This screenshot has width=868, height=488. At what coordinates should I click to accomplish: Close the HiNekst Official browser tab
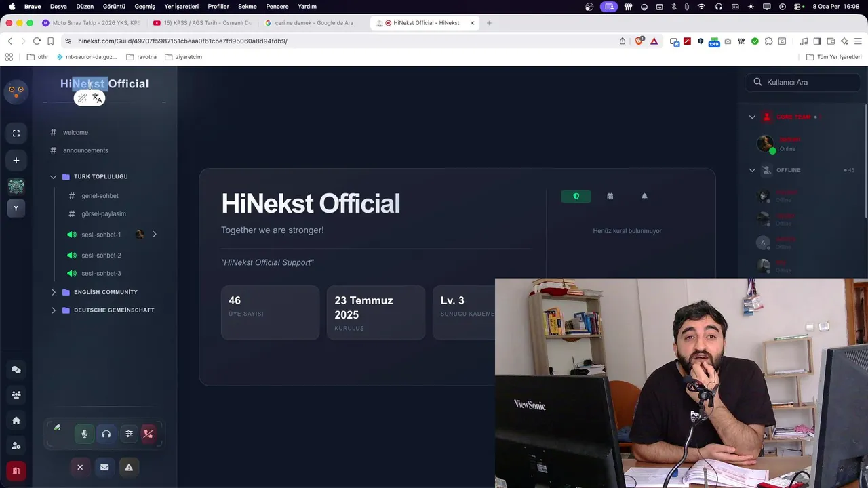pyautogui.click(x=473, y=23)
